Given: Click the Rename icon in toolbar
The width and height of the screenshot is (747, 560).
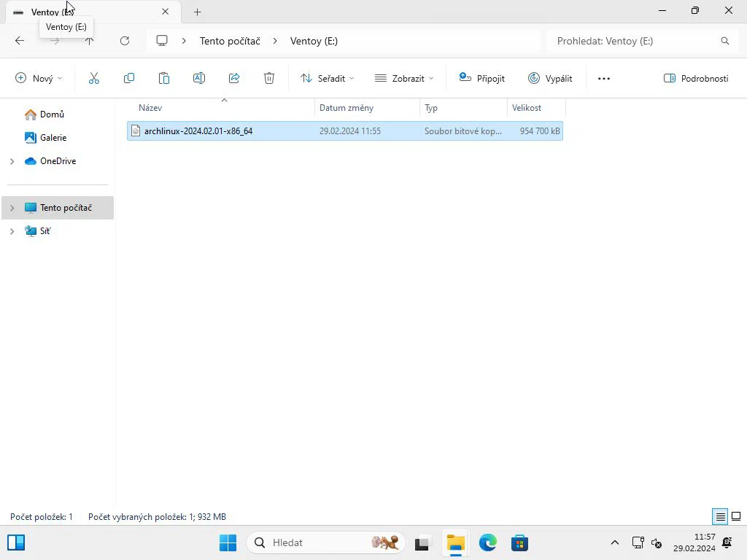Looking at the screenshot, I should click(x=198, y=78).
